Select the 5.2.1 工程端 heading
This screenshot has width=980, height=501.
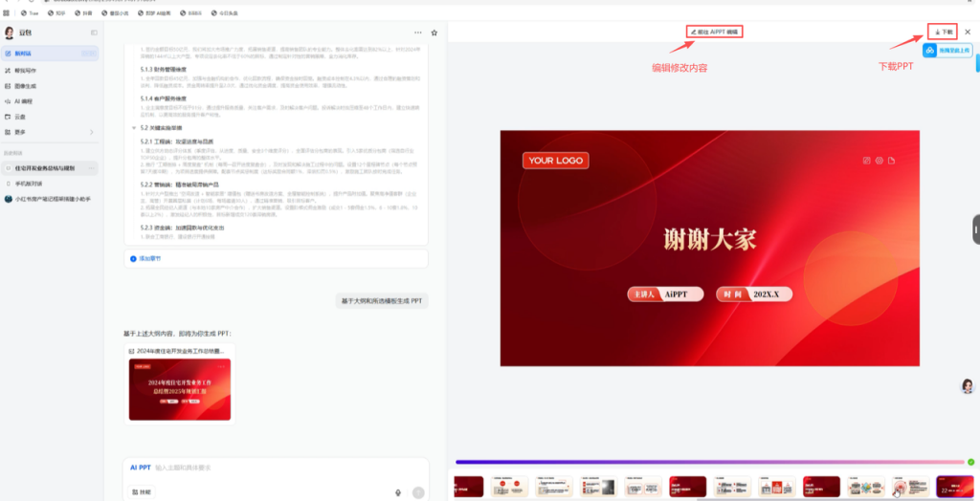point(177,142)
